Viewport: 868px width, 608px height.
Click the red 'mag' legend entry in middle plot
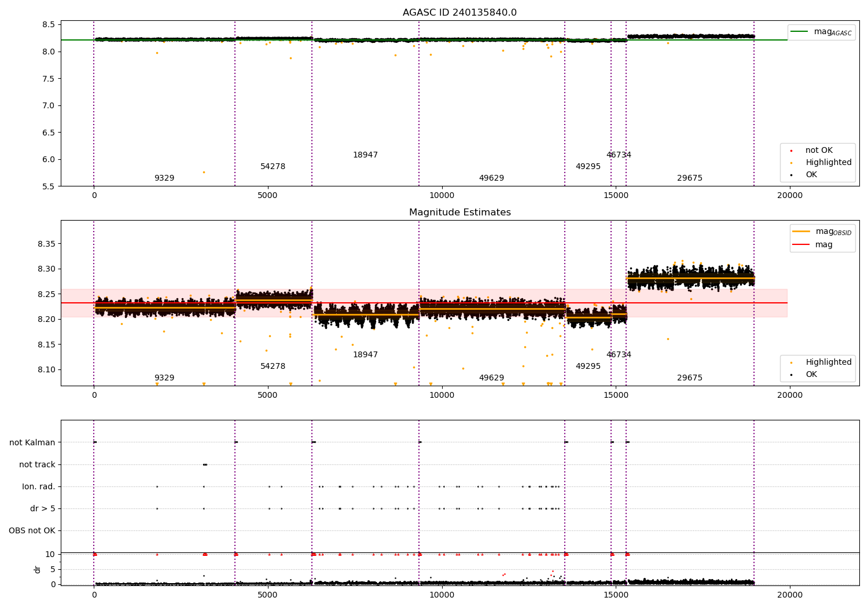(812, 245)
